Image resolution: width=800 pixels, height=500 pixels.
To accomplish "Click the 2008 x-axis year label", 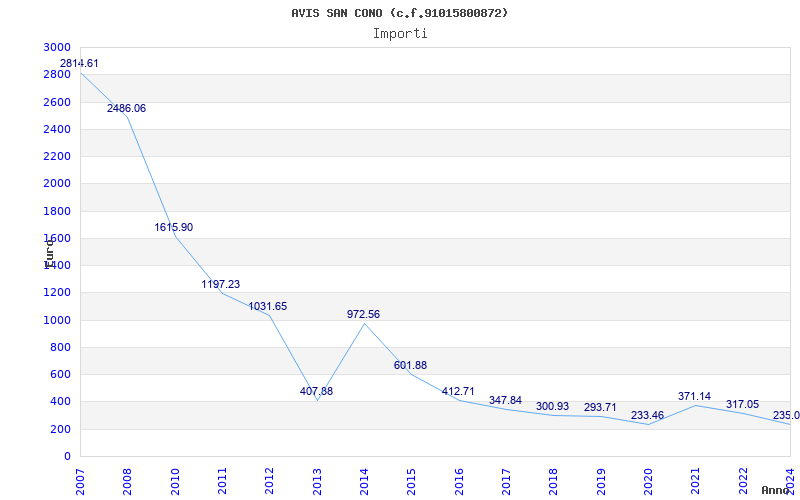I will click(127, 481).
